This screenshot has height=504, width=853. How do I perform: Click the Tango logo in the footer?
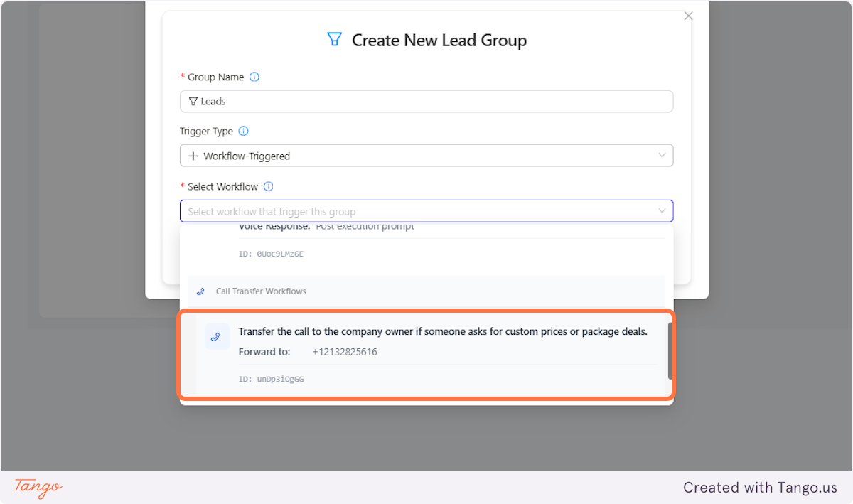[36, 488]
